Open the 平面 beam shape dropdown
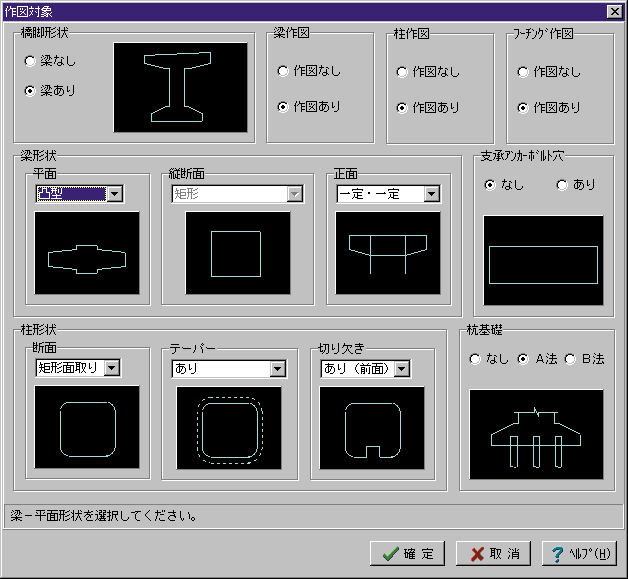628x579 pixels. tap(114, 194)
